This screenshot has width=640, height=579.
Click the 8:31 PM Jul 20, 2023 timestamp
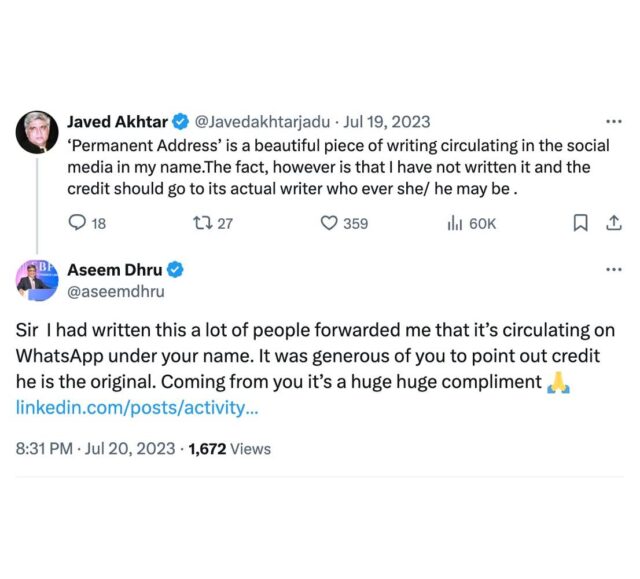point(95,449)
